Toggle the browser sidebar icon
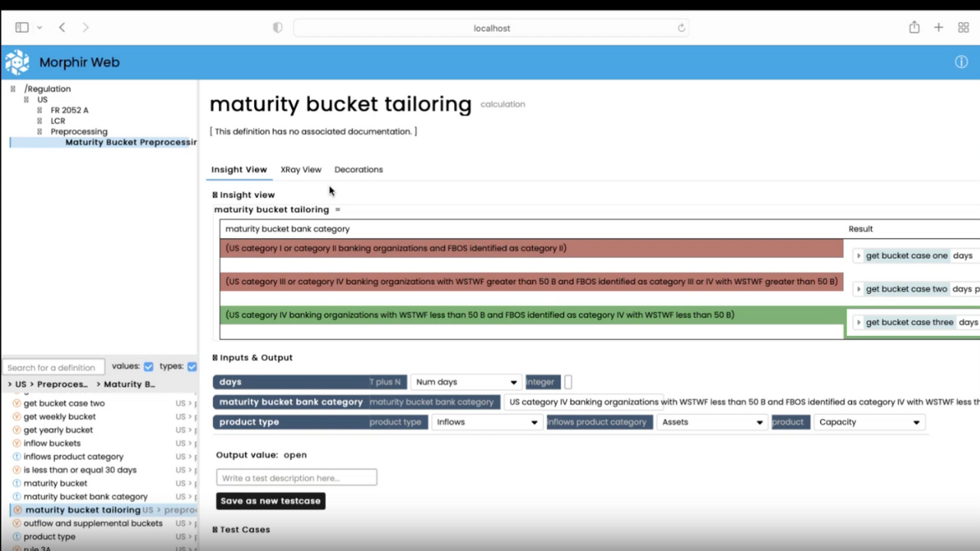Screen dimensions: 980x551 pos(22,28)
